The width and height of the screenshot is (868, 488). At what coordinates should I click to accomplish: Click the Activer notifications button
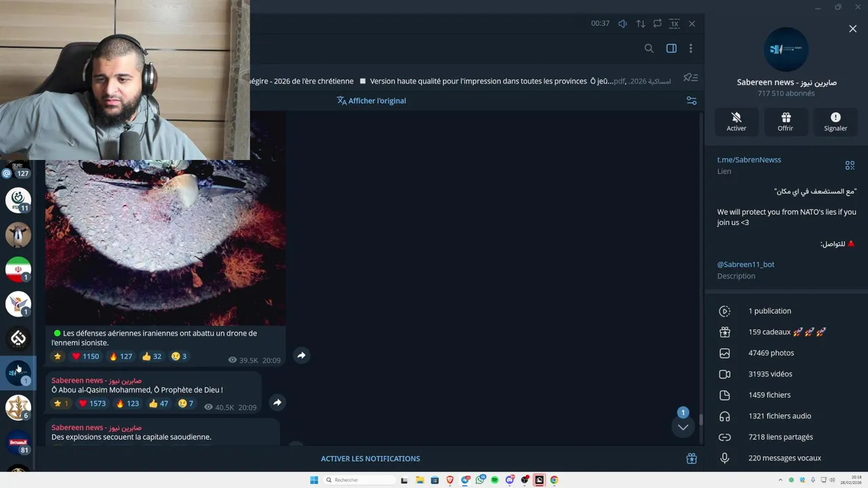click(x=736, y=122)
